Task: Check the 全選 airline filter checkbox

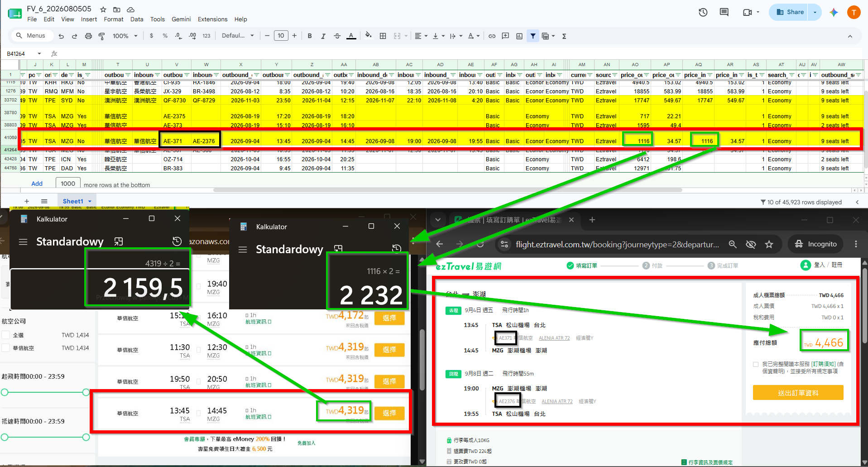Action: tap(6, 335)
